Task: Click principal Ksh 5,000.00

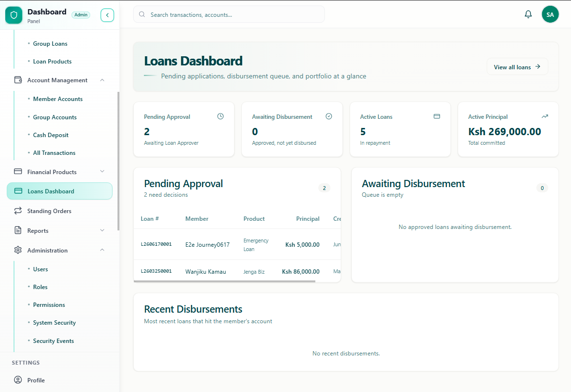Action: point(302,244)
